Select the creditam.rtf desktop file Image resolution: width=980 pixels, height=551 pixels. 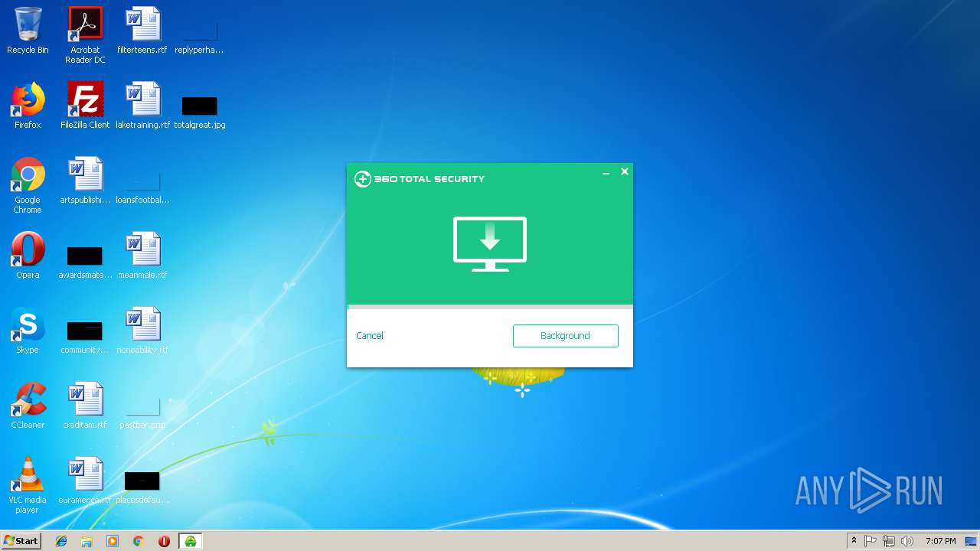(x=85, y=406)
